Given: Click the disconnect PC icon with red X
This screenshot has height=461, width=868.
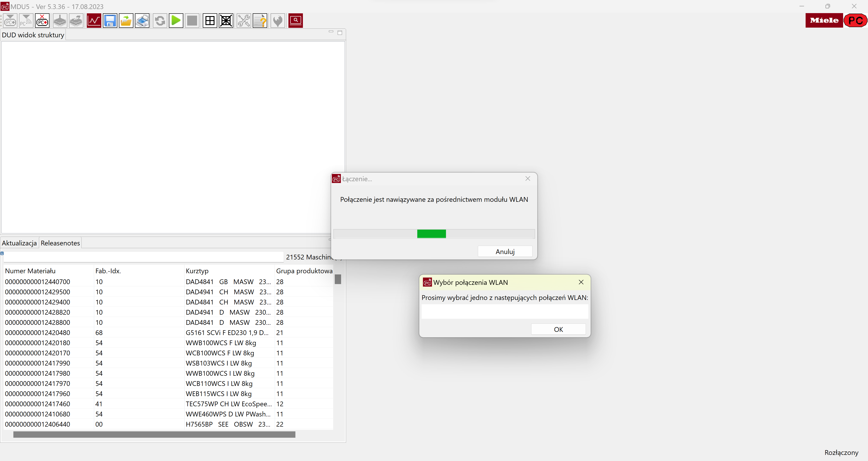Looking at the screenshot, I should click(42, 21).
